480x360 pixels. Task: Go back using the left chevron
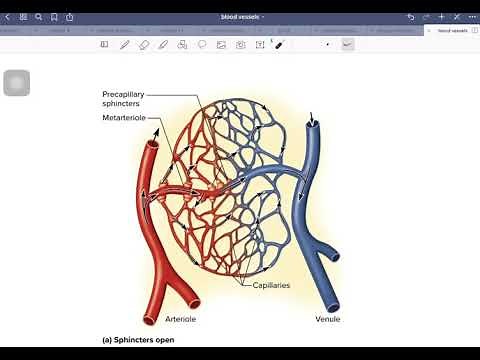[7, 17]
